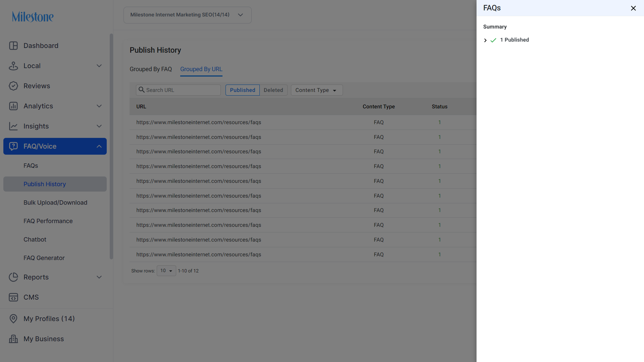Go to Dashboard label
This screenshot has height=362, width=644.
coord(41,46)
